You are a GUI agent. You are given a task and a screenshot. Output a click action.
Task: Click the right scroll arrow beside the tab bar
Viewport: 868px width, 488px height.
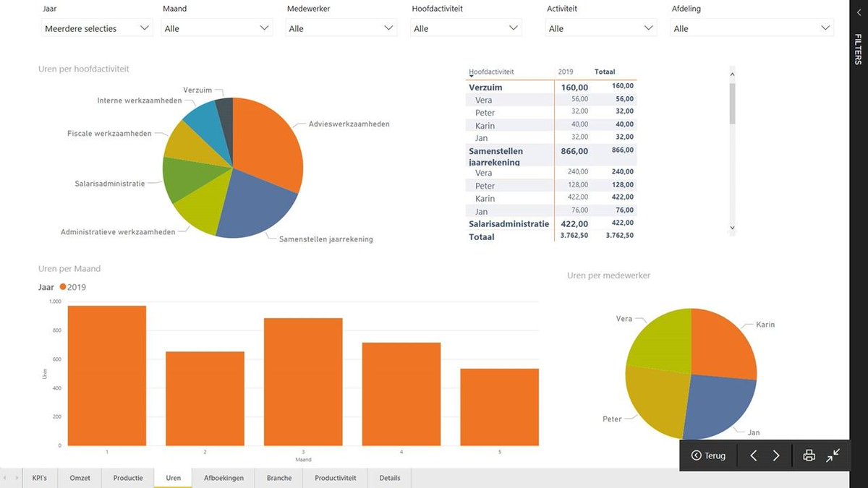pyautogui.click(x=16, y=478)
